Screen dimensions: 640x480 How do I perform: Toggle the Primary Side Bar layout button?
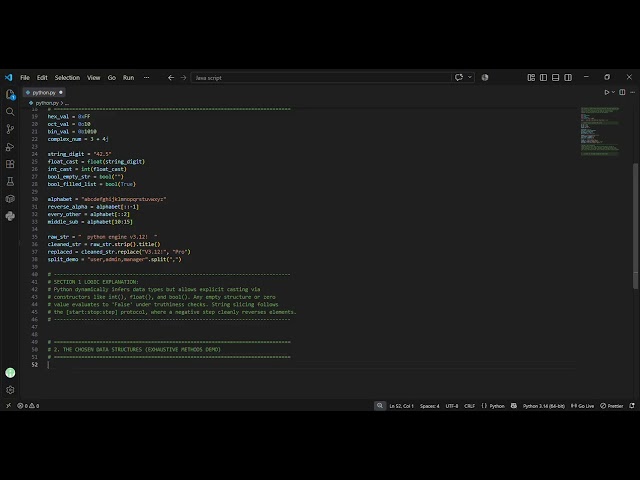pos(543,78)
